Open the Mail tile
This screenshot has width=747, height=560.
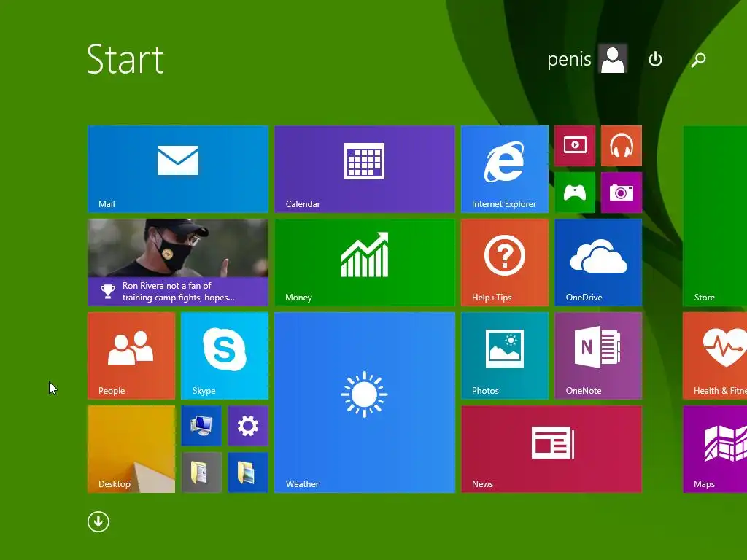click(x=178, y=169)
